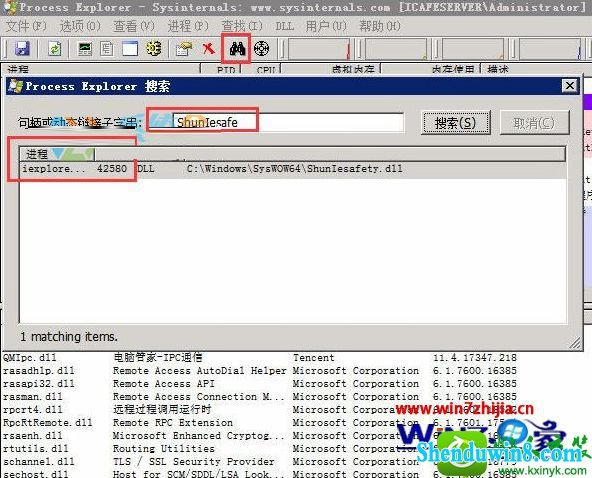The height and width of the screenshot is (478, 592).
Task: Select the sechost.dll row
Action: click(260, 473)
